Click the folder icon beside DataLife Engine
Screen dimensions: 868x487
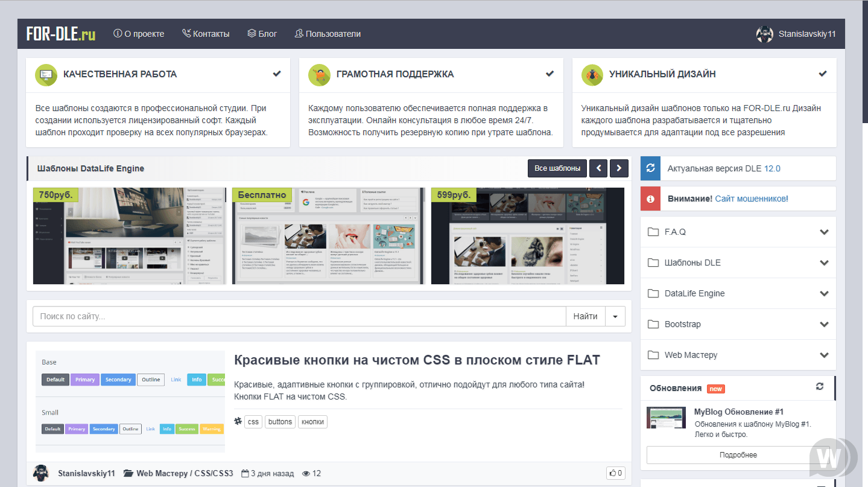pos(653,293)
